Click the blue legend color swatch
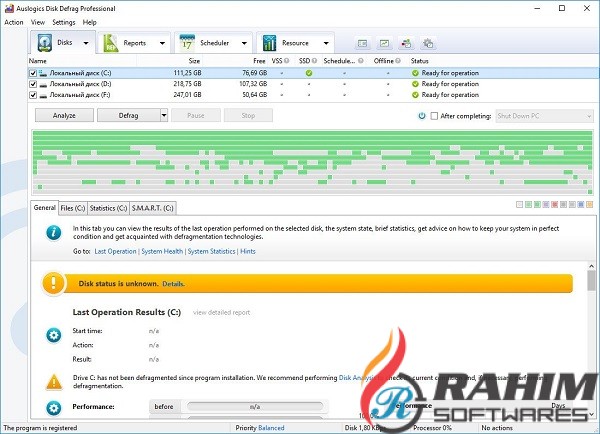 580,205
